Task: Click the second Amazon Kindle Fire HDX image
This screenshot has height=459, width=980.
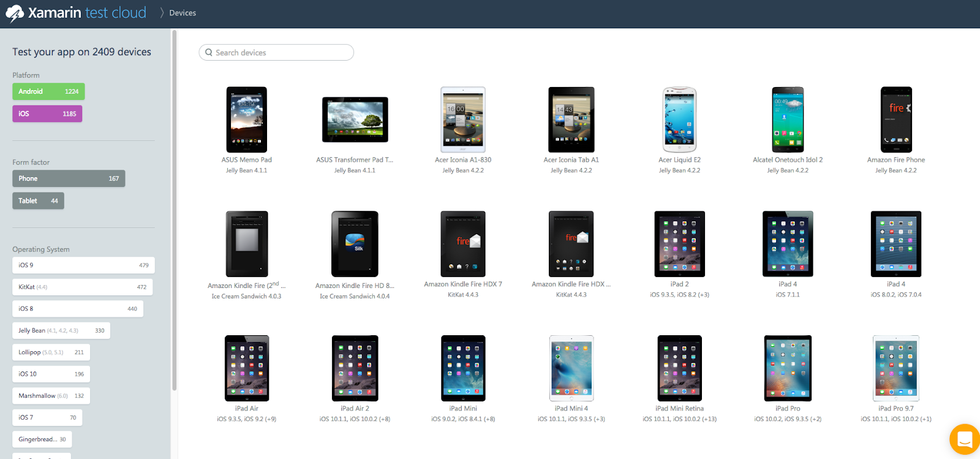Action: tap(571, 244)
